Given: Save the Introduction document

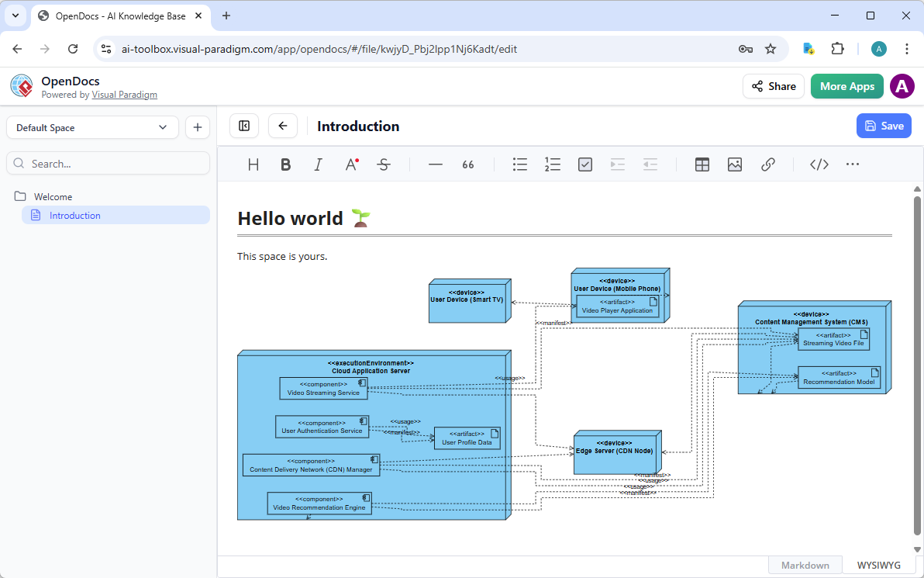Looking at the screenshot, I should [884, 126].
